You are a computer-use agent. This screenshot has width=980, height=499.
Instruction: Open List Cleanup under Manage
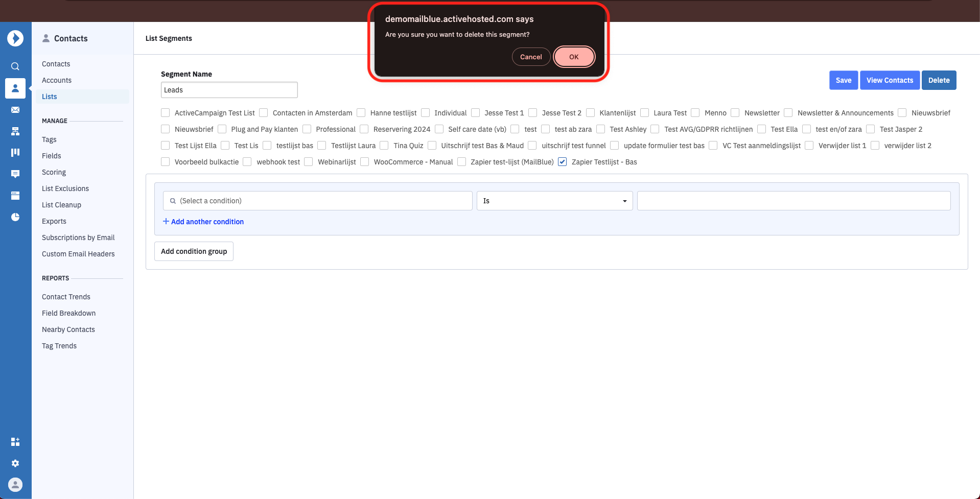(61, 205)
